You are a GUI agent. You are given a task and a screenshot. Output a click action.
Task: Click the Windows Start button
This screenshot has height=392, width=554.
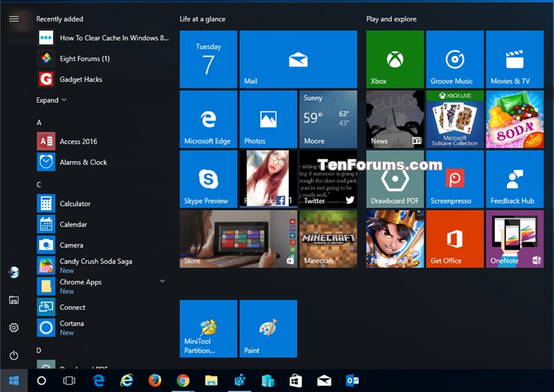(14, 380)
